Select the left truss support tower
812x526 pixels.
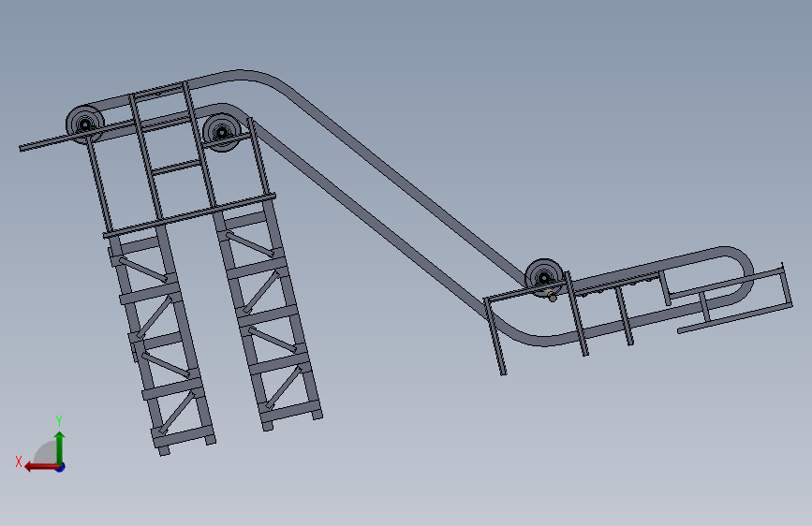(x=160, y=339)
